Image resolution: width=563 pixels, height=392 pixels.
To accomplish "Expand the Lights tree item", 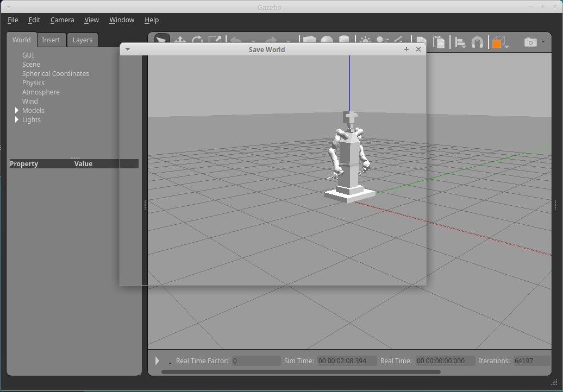I will pos(16,119).
